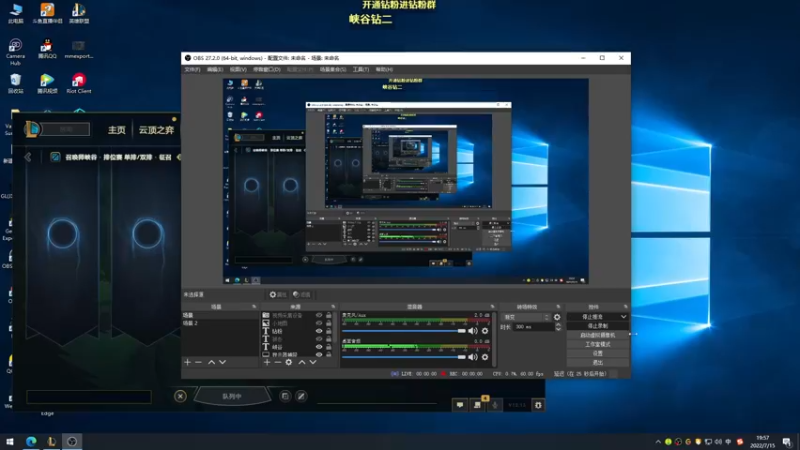Click the 队列中 queue button in League client
The height and width of the screenshot is (450, 800).
[232, 396]
